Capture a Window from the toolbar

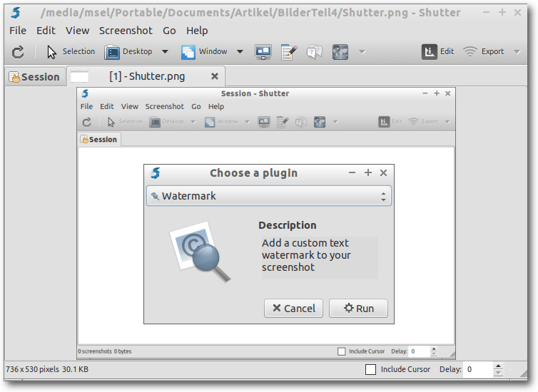tap(204, 52)
